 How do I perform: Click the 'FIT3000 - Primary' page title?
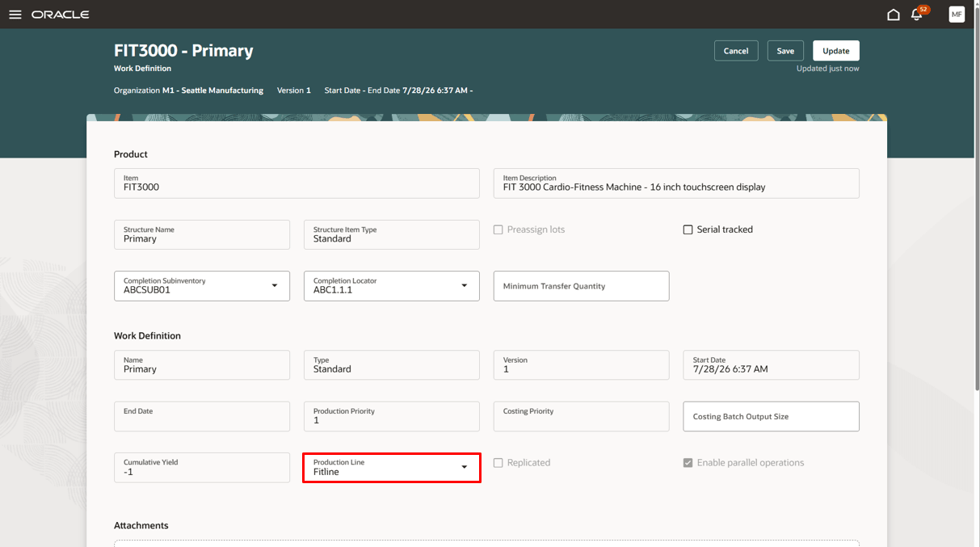pyautogui.click(x=183, y=50)
